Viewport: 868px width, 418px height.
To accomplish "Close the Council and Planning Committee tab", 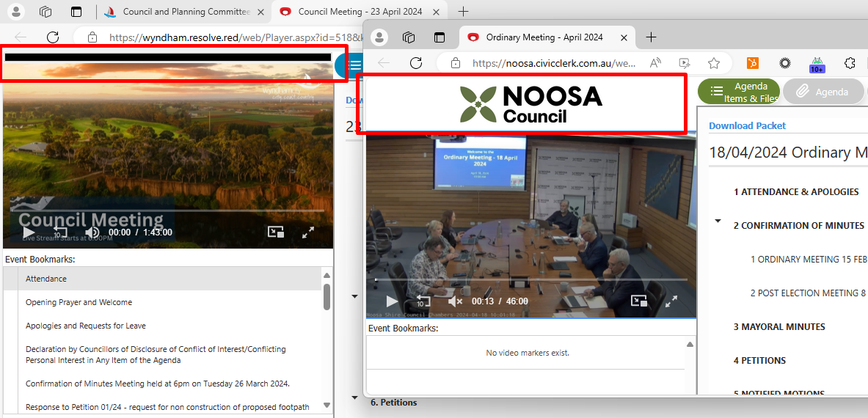I will coord(260,12).
